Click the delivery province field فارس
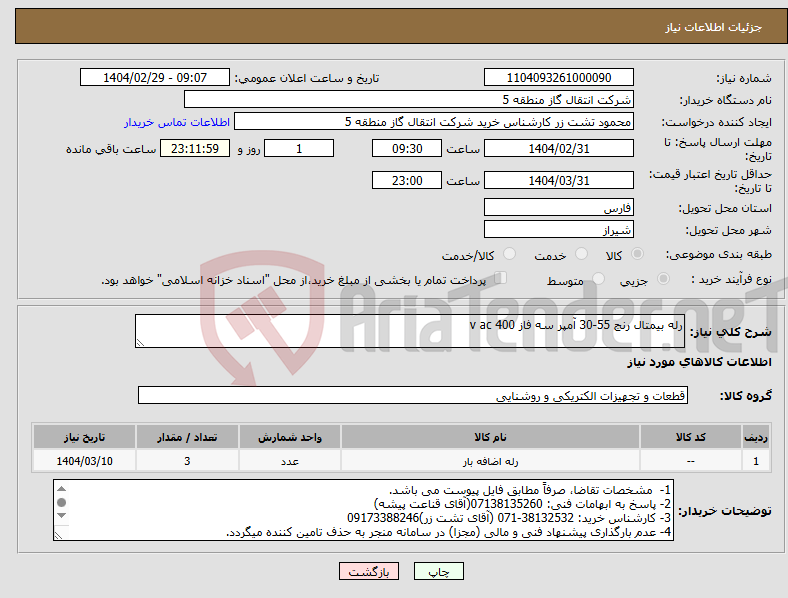Viewport: 788px width, 598px height. coord(558,208)
